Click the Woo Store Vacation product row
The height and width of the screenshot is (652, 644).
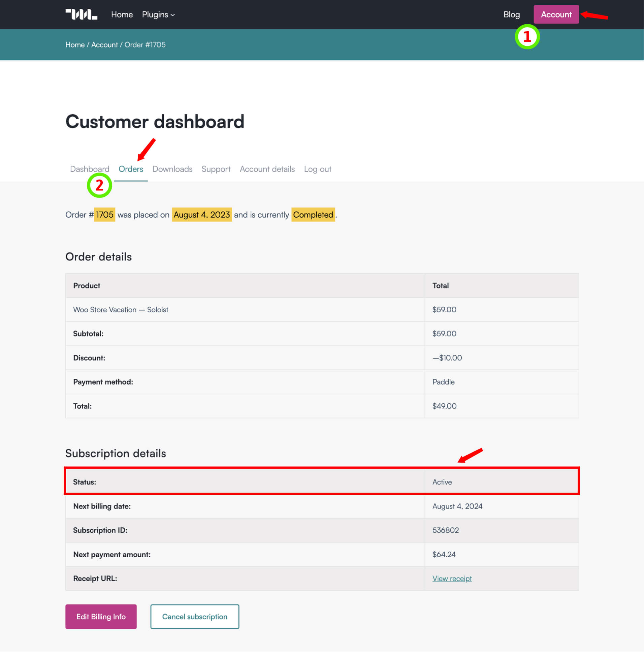pos(322,309)
